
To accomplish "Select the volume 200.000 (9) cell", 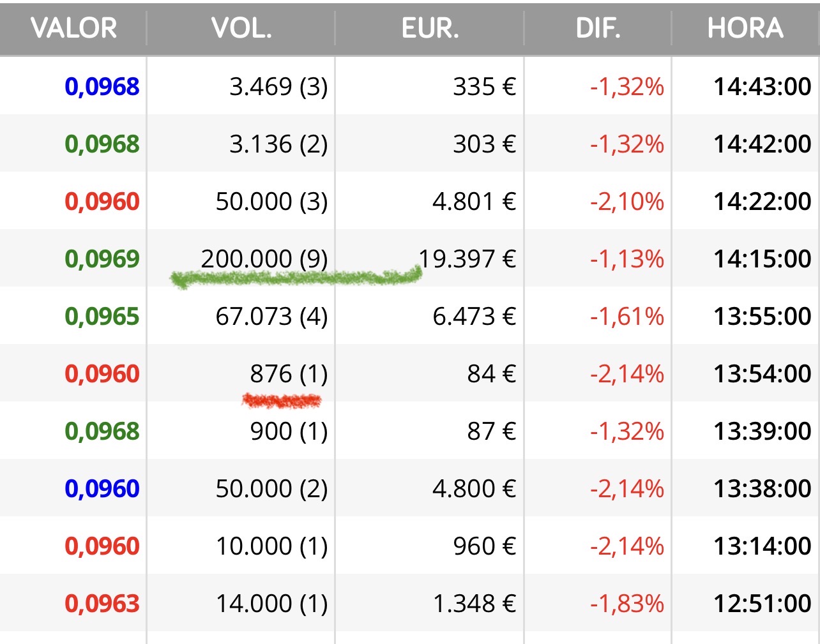I will coord(264,258).
